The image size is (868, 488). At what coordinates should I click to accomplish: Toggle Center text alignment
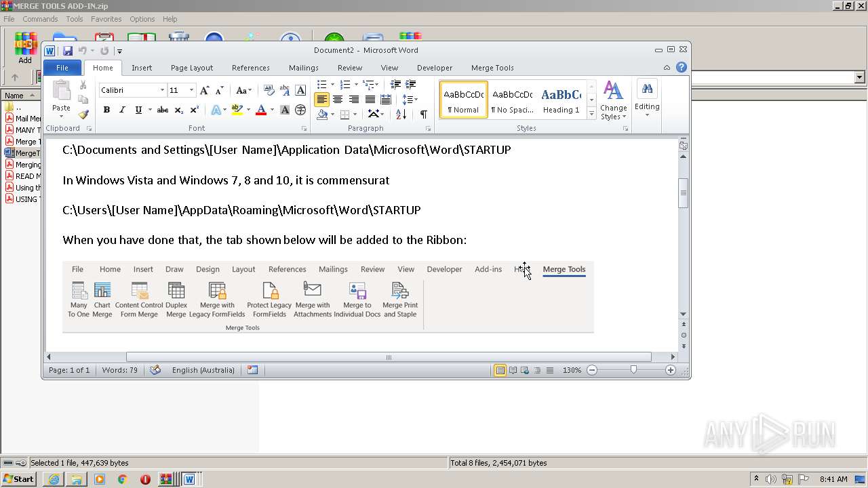(338, 100)
